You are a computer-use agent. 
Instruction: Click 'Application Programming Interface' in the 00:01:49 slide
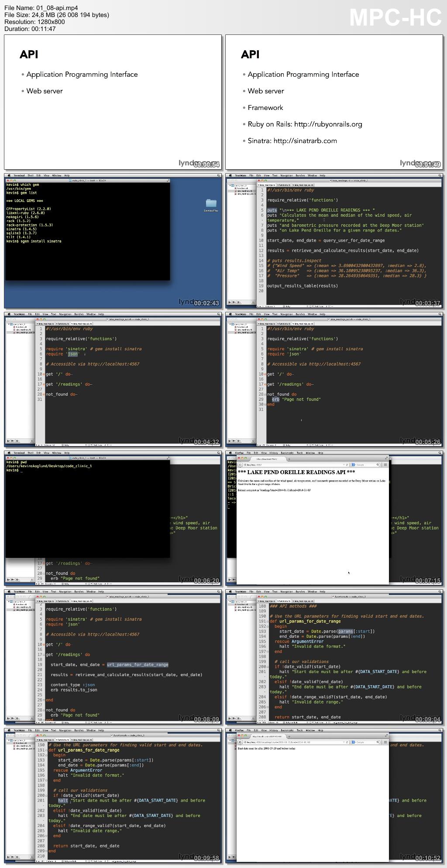click(x=303, y=75)
